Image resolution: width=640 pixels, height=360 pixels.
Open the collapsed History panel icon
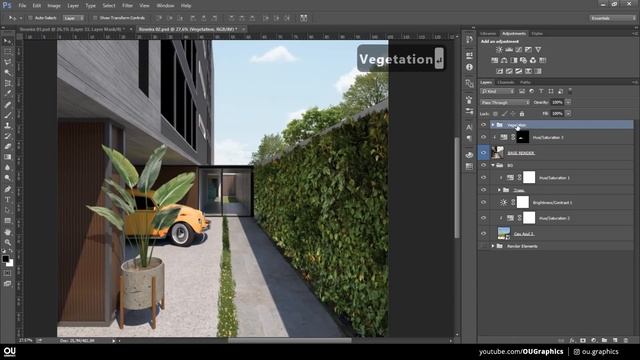click(469, 40)
